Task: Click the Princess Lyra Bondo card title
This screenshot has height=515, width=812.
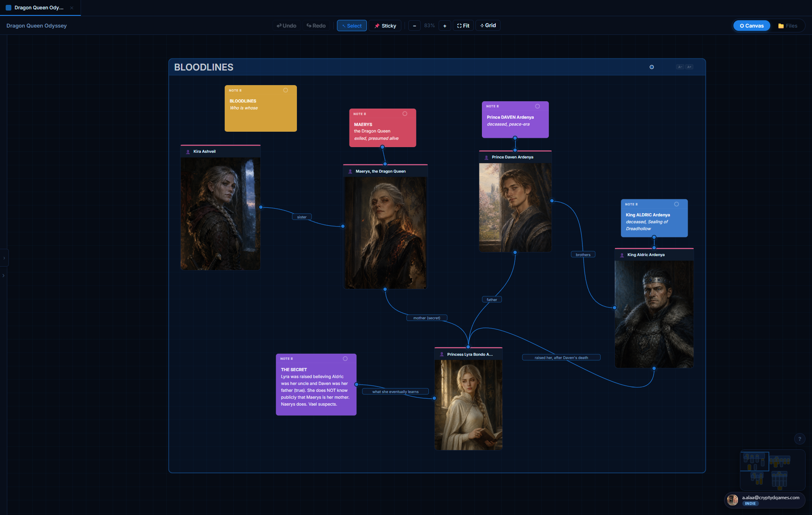Action: [x=470, y=355]
